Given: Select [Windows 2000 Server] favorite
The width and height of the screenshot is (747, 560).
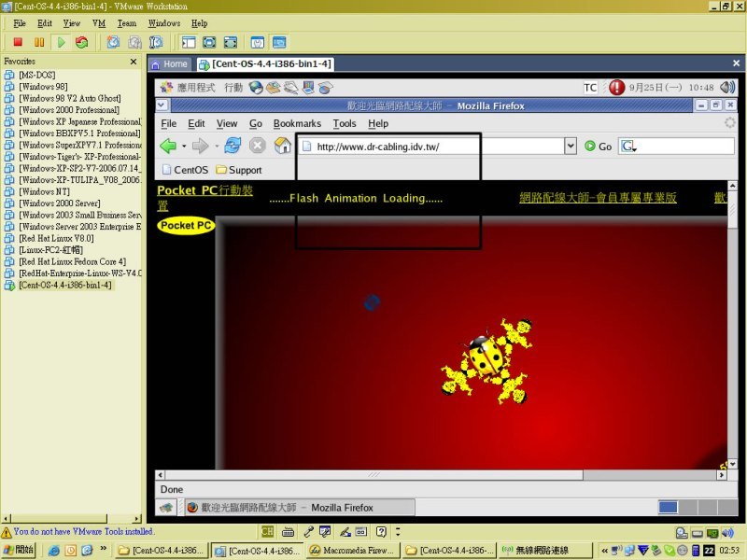Looking at the screenshot, I should click(60, 203).
